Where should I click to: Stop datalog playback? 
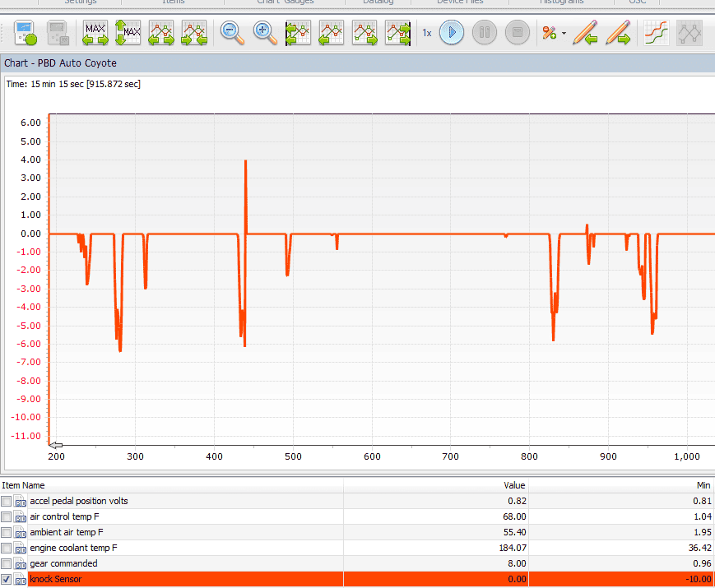click(x=517, y=32)
